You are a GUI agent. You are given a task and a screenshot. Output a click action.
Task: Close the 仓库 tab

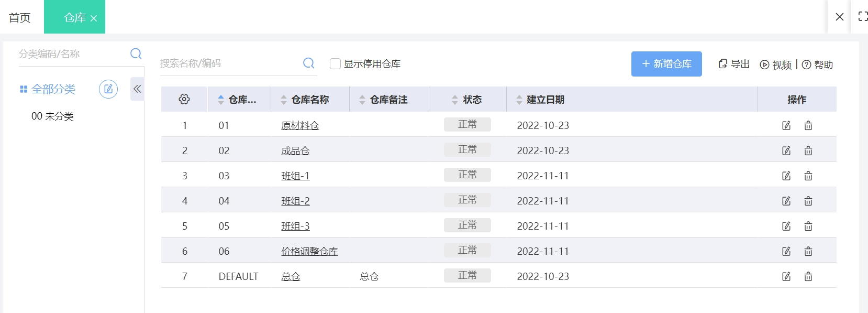point(94,18)
